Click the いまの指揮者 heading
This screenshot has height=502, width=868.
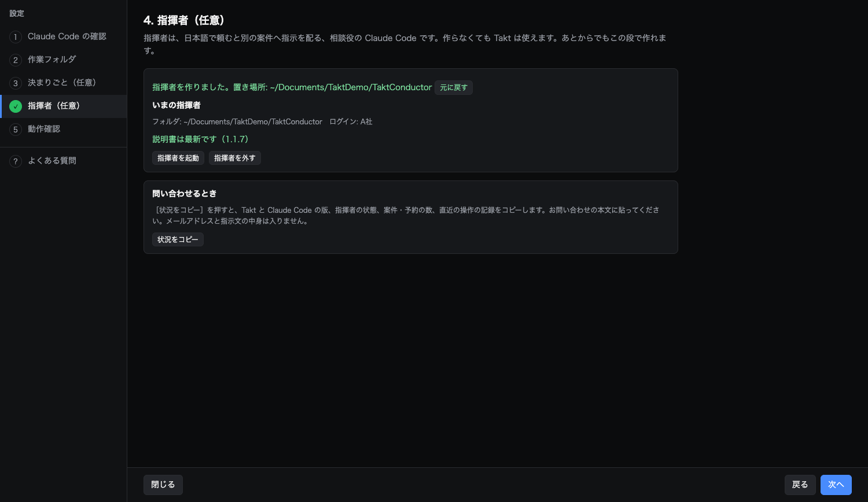[176, 105]
